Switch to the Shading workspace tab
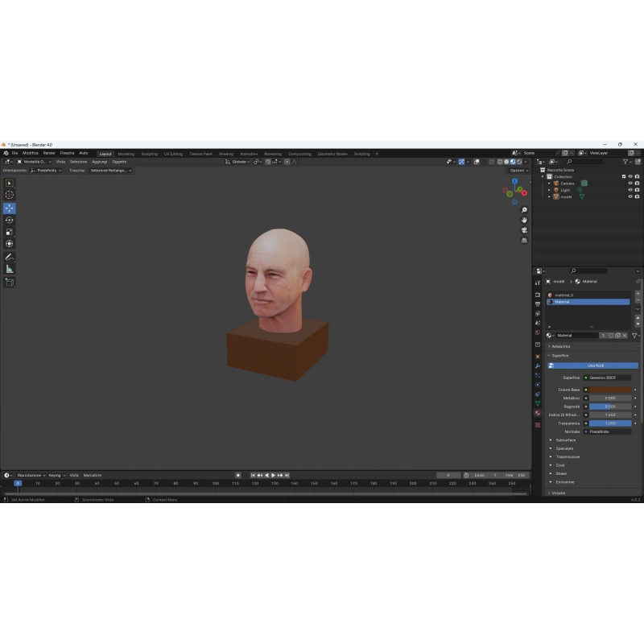 coord(226,154)
